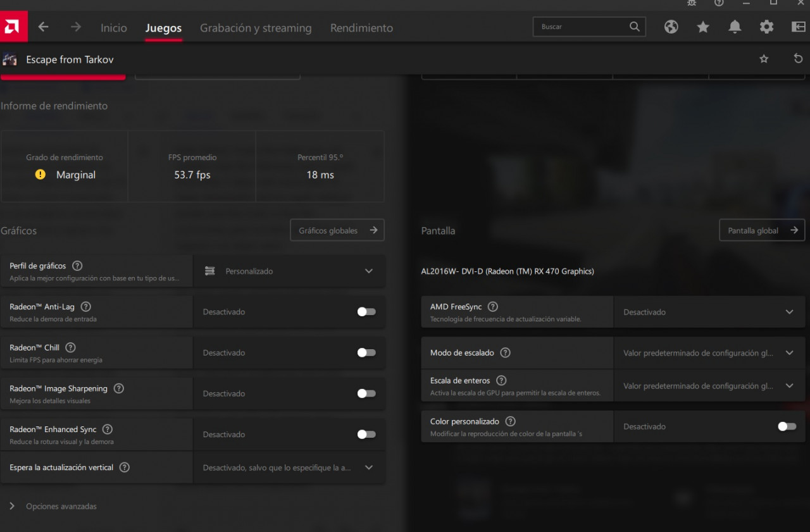Screen dimensions: 810x532
Task: Click the AMD logo icon
Action: point(13,27)
